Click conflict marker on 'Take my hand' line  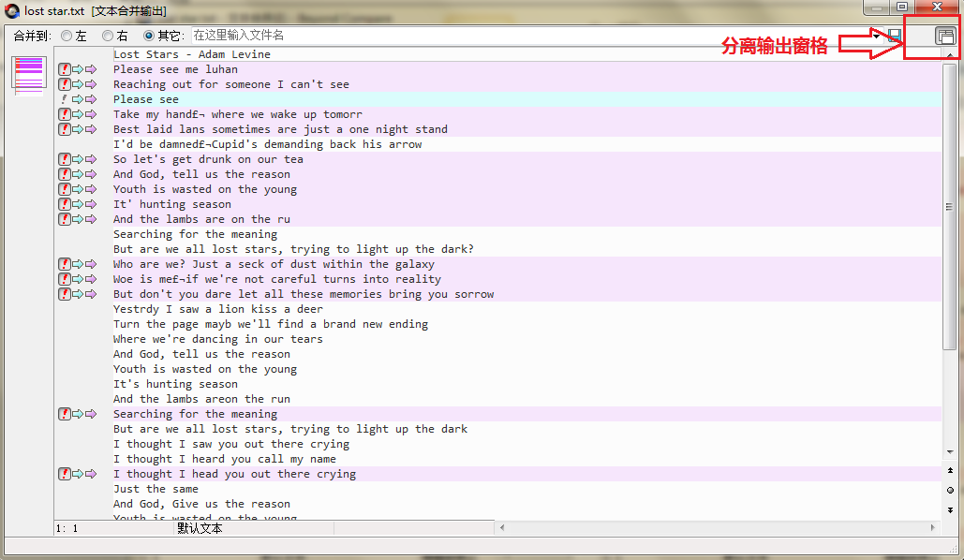tap(65, 114)
